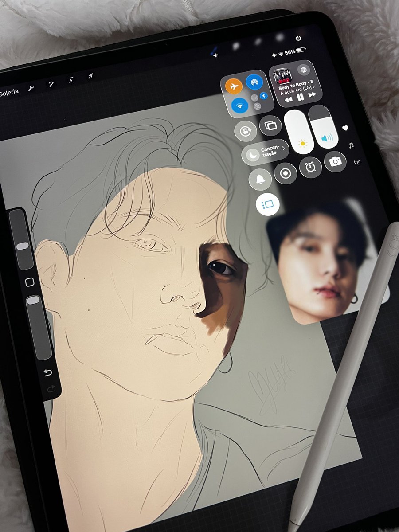The width and height of the screenshot is (399, 532).
Task: Toggle silent mode bell
Action: pos(260,179)
